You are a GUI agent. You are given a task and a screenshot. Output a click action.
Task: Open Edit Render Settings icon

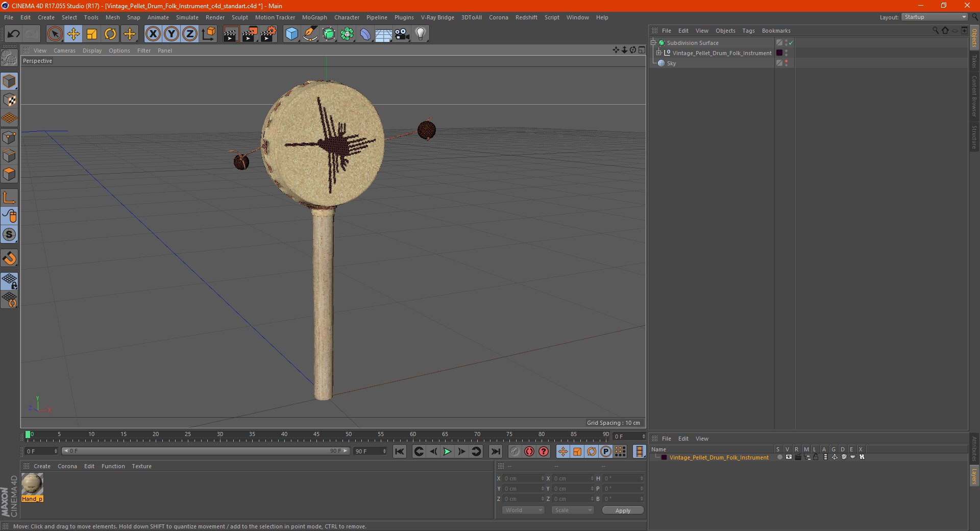point(268,34)
